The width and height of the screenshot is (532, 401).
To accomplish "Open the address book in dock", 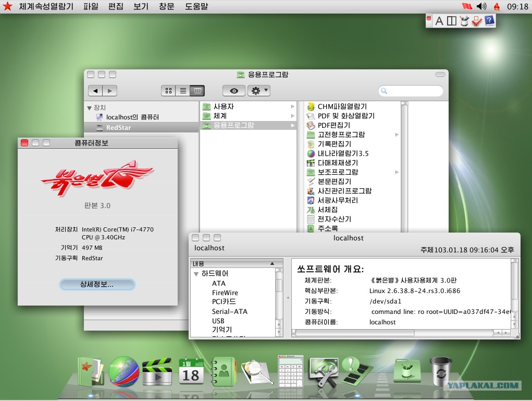I will coord(223,371).
